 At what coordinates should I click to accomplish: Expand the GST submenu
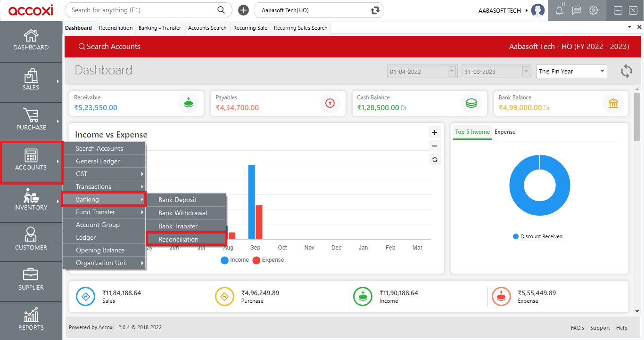[x=104, y=174]
